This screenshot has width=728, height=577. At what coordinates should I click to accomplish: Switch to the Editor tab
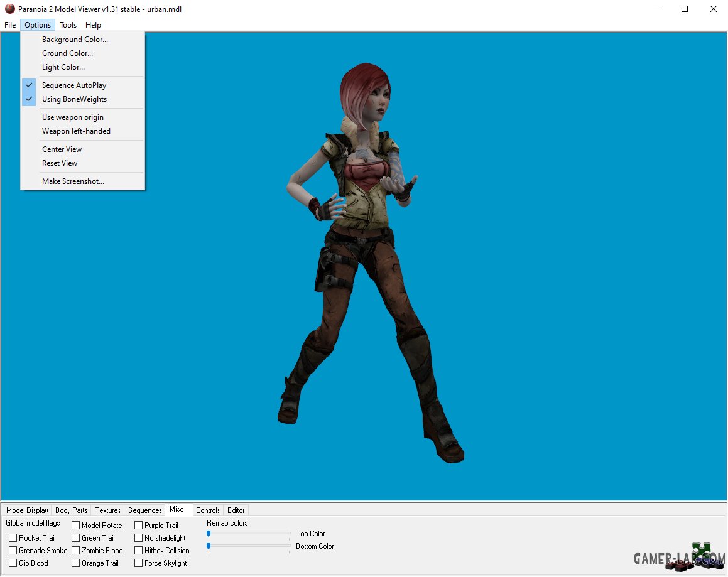[x=236, y=510]
